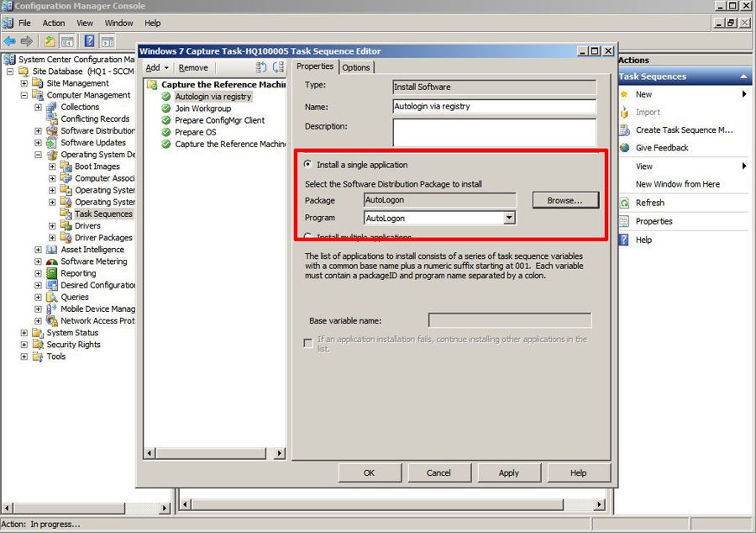The width and height of the screenshot is (756, 533).
Task: Expand the Site Management tree node
Action: pyautogui.click(x=24, y=83)
